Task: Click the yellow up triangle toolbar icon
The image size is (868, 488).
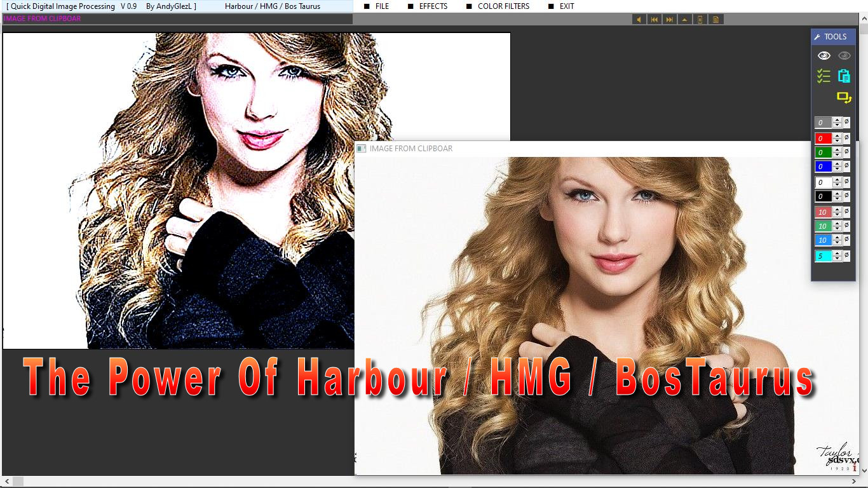Action: (684, 20)
